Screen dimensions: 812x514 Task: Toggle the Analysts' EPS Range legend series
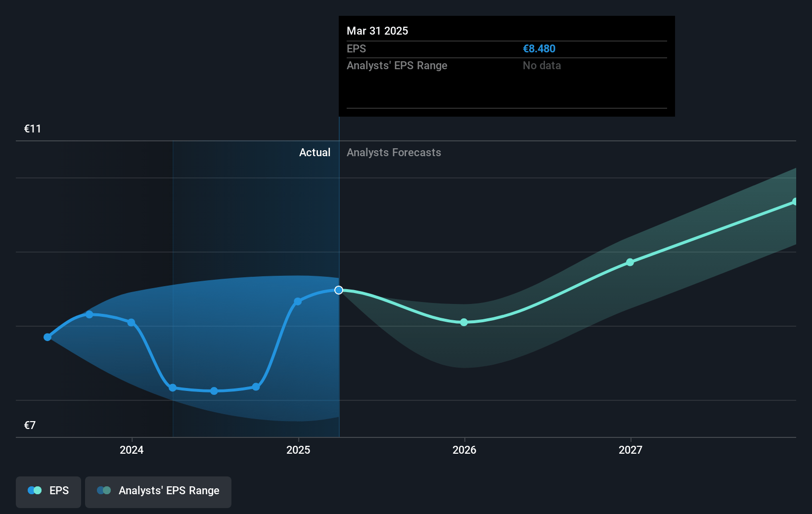158,492
